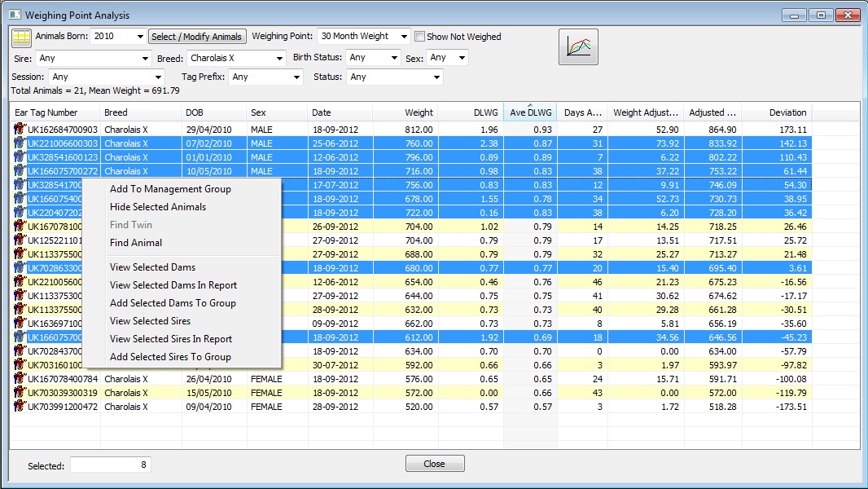
Task: Click deviation value 142.13
Action: [793, 143]
